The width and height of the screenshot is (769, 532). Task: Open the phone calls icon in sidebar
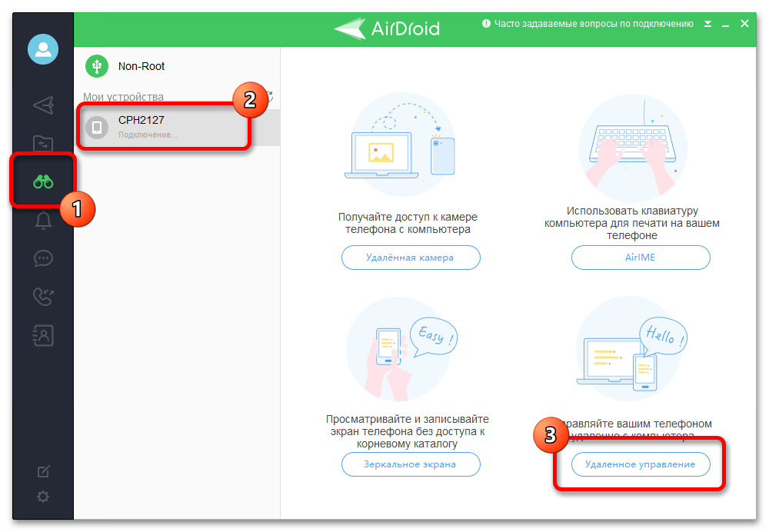pyautogui.click(x=43, y=296)
